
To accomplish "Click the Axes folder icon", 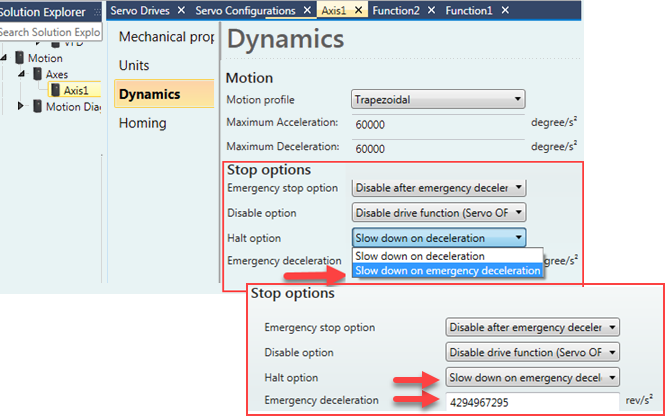I will click(x=37, y=74).
